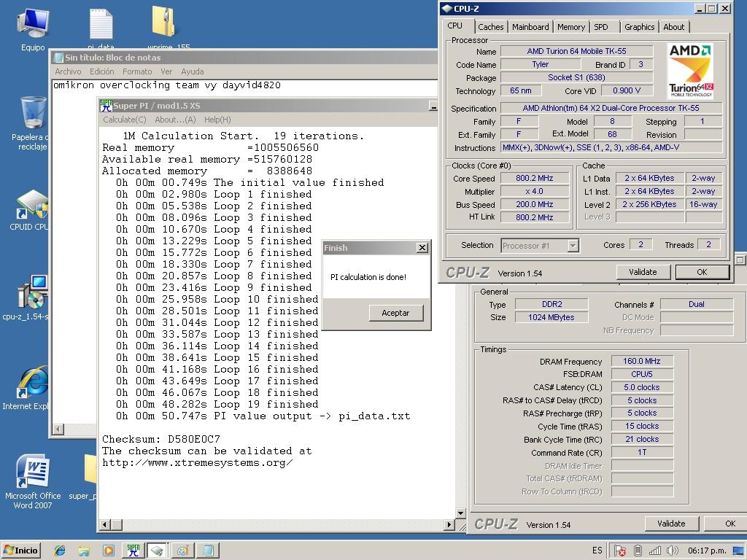The width and height of the screenshot is (747, 560).
Task: Open Ver menu in Bloc de notas
Action: [166, 71]
